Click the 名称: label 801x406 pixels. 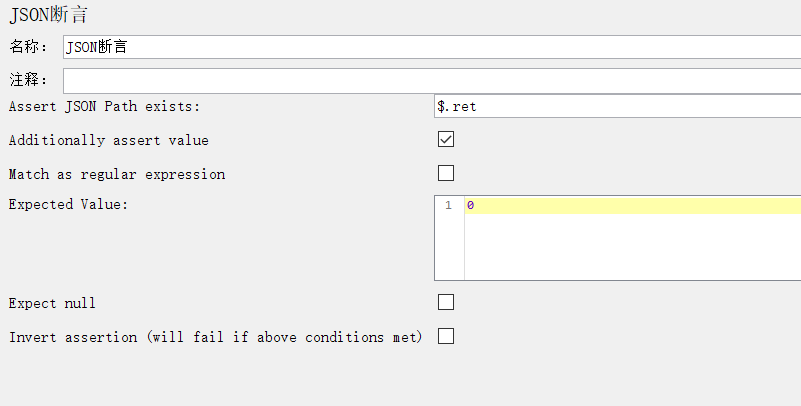point(29,47)
